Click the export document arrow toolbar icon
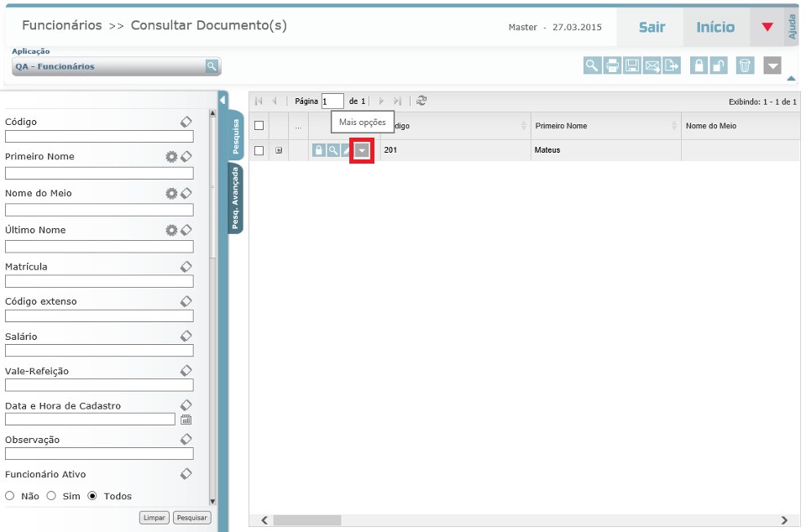The image size is (806, 532). pyautogui.click(x=671, y=65)
